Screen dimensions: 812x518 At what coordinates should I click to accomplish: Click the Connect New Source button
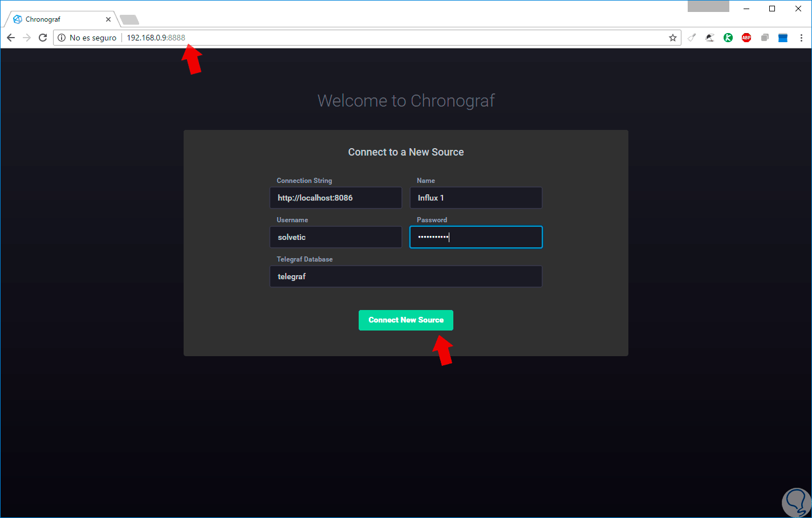tap(406, 320)
